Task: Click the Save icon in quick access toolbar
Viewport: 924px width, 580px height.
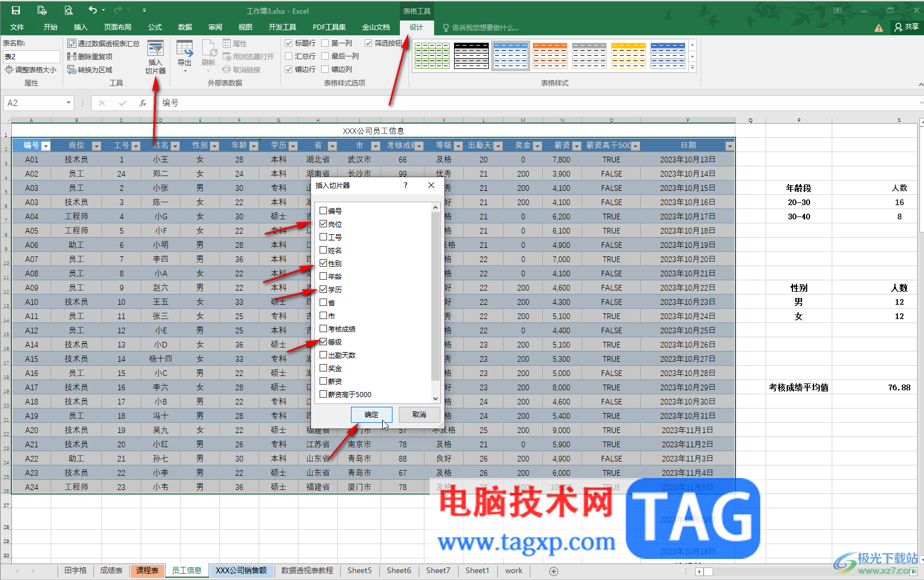Action: [16, 10]
